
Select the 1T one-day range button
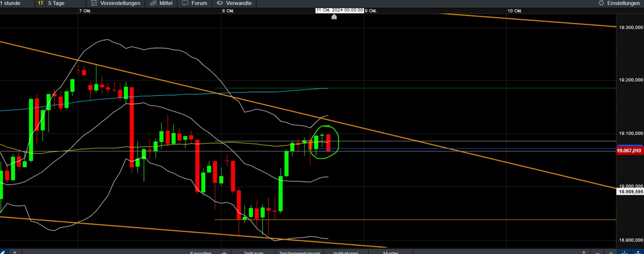point(41,3)
